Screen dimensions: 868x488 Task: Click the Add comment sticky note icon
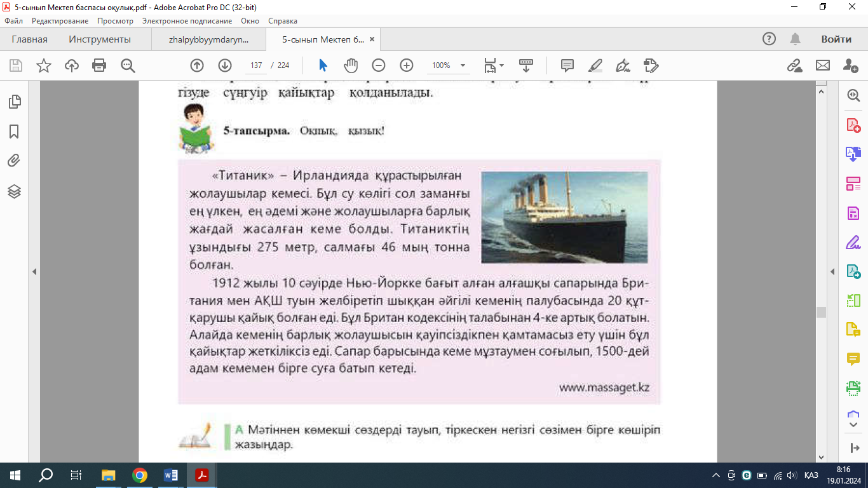click(x=567, y=65)
